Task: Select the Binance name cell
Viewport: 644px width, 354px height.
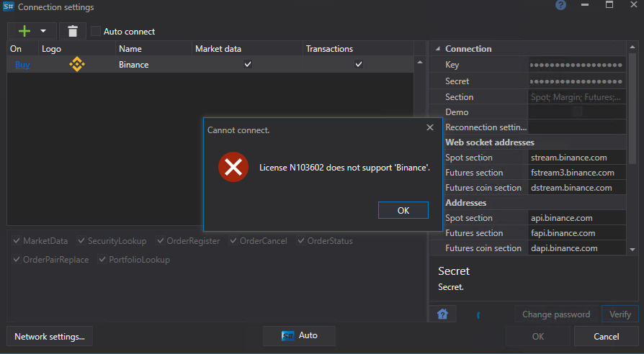Action: 153,65
